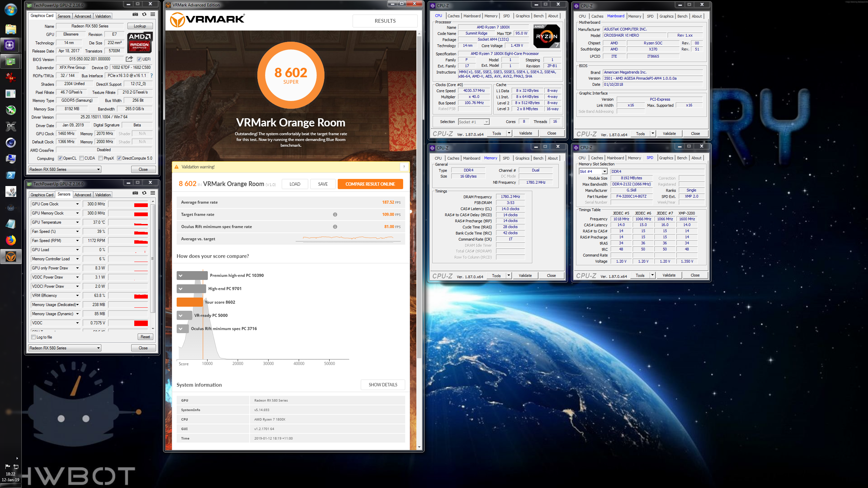Open the Fan Speed (RPM) sensor dropdown

point(77,241)
